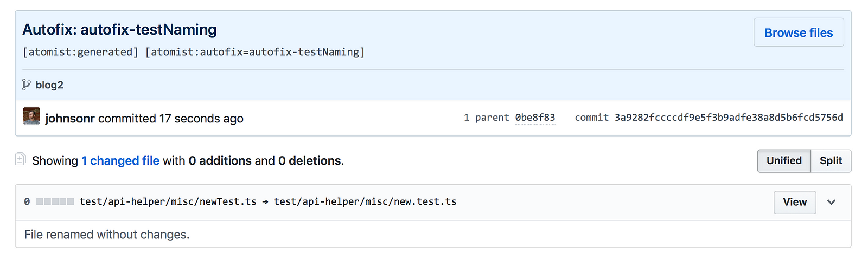View the renamed new.test.ts file
868x260 pixels.
click(x=795, y=202)
